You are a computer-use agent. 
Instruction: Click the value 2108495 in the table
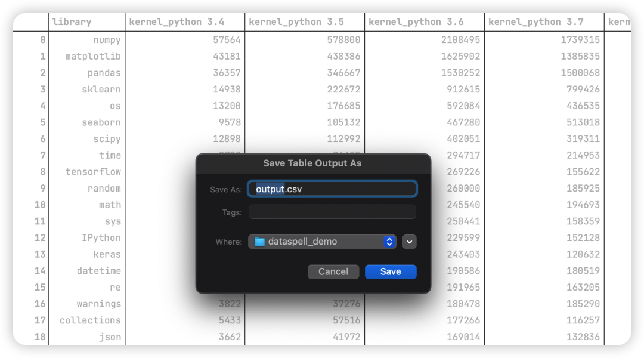(x=460, y=40)
